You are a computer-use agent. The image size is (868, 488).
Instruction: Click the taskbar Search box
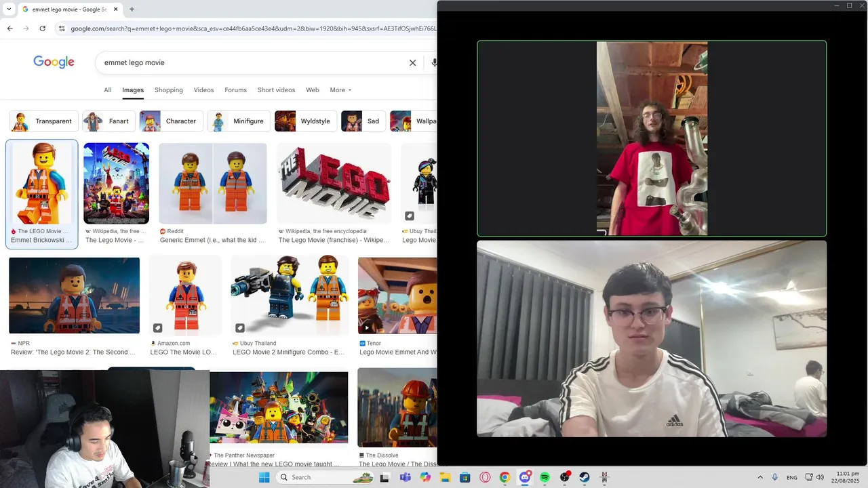(326, 477)
